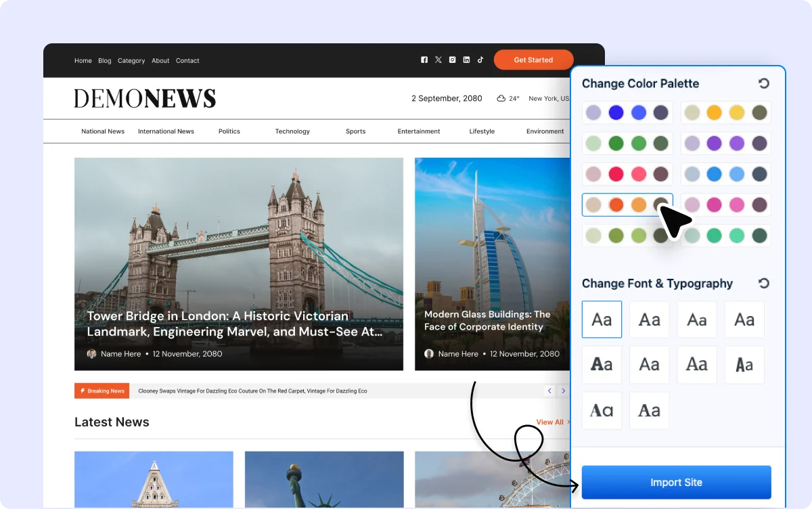The image size is (812, 509).
Task: Click the Import Site button
Action: pos(676,483)
